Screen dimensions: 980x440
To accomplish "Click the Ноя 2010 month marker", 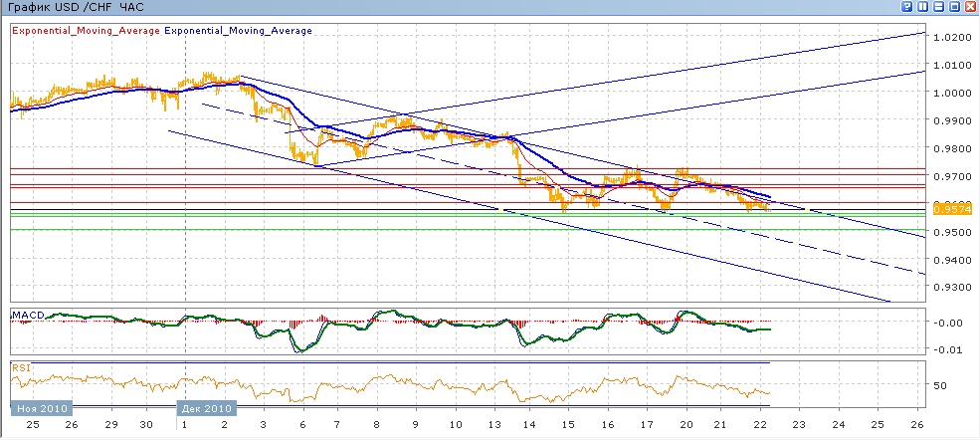I will pos(41,409).
